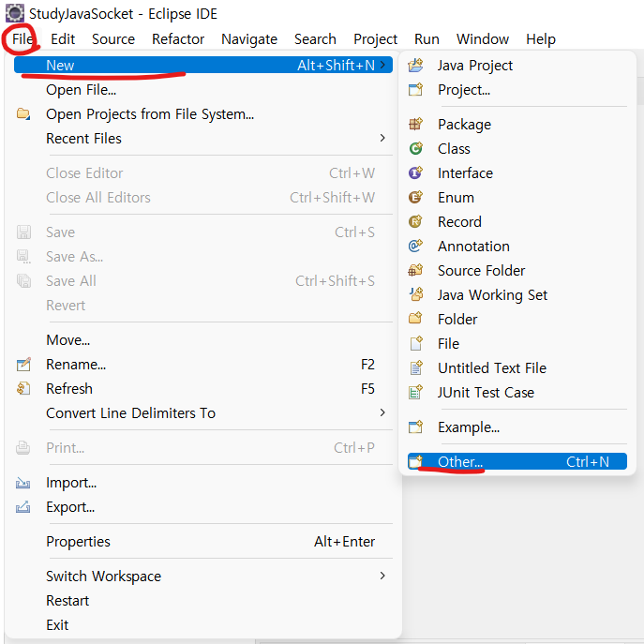This screenshot has width=644, height=644.
Task: Open Properties from File menu
Action: (x=203, y=541)
